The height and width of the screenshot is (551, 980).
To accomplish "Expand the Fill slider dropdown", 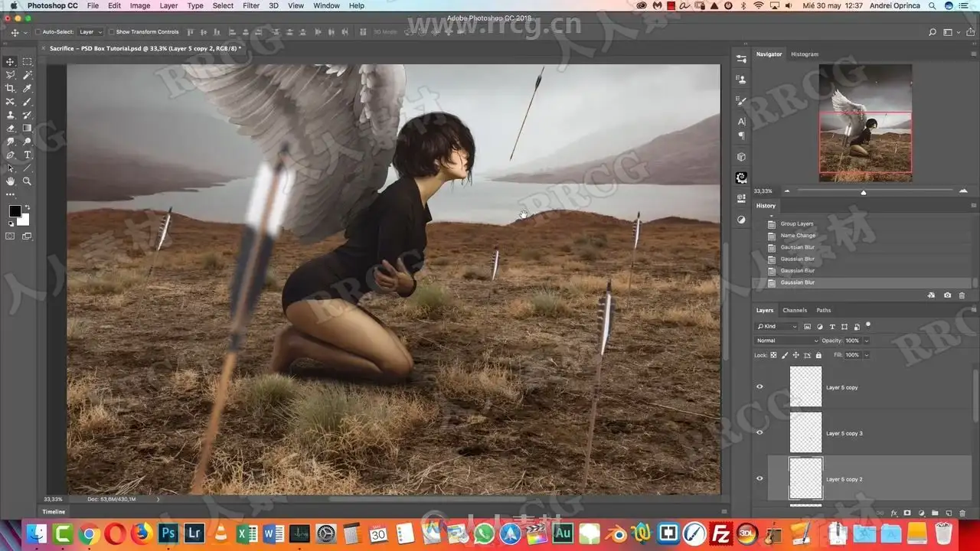I will [866, 355].
